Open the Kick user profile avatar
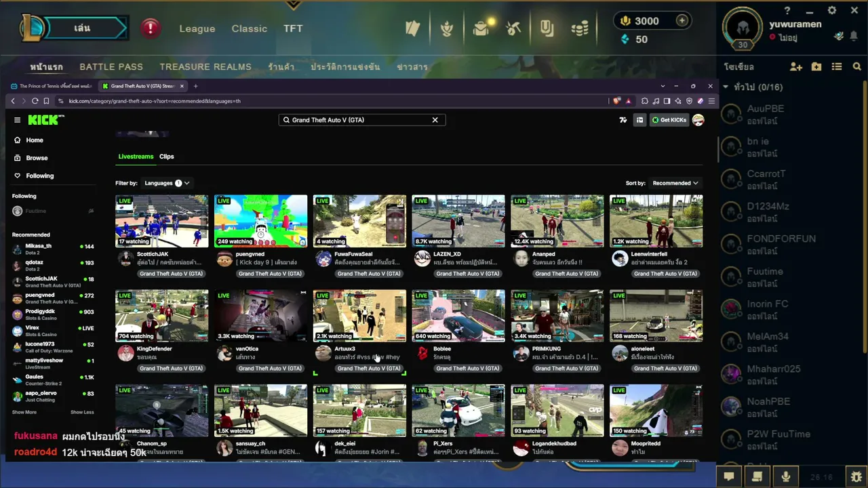868x488 pixels. 698,120
